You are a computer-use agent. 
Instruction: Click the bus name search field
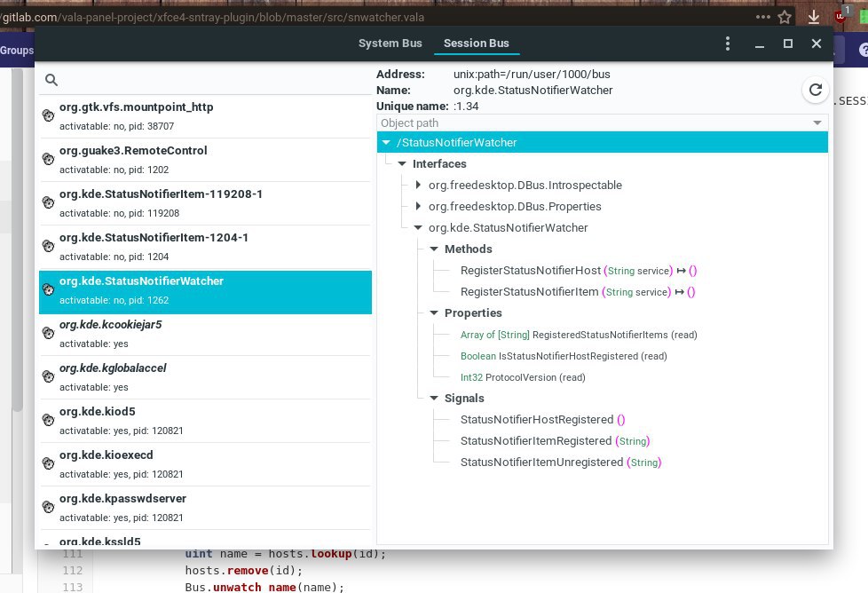[x=205, y=80]
